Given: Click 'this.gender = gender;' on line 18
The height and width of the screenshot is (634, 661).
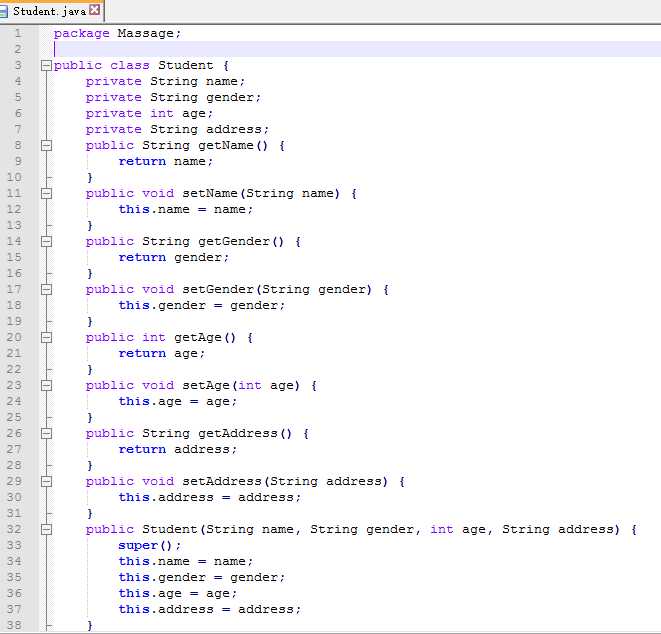Looking at the screenshot, I should coord(202,306).
